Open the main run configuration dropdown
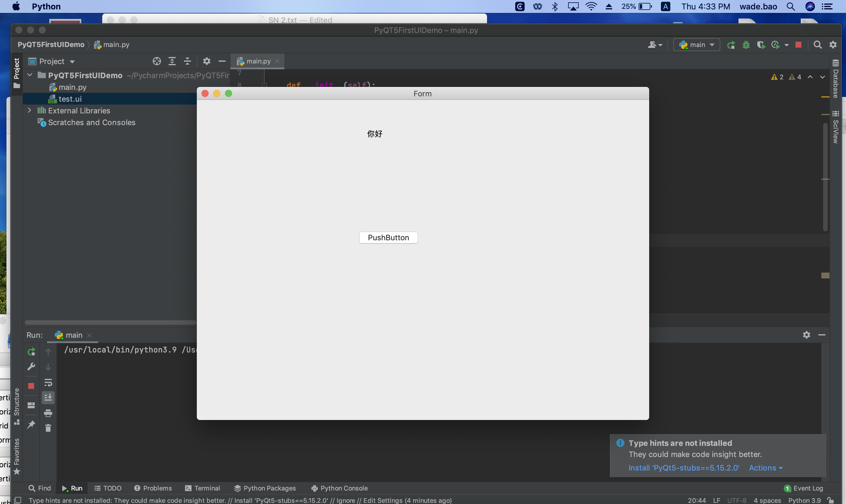 pyautogui.click(x=696, y=45)
